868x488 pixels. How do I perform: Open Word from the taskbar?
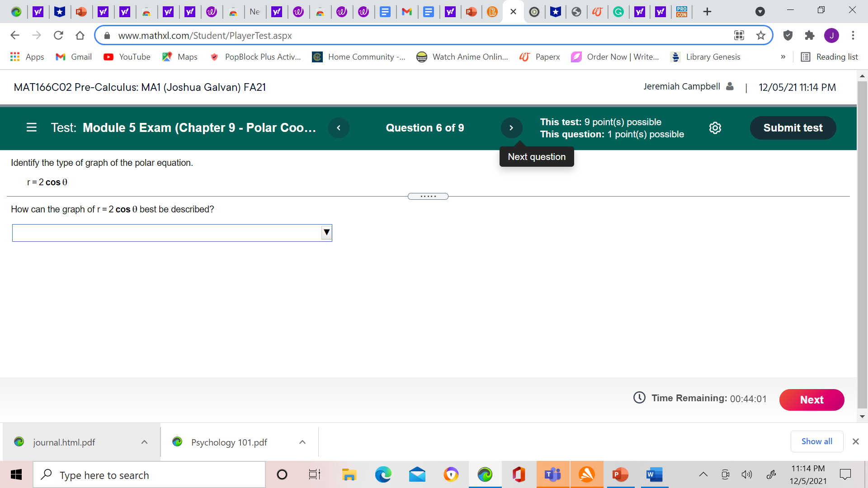(x=654, y=474)
